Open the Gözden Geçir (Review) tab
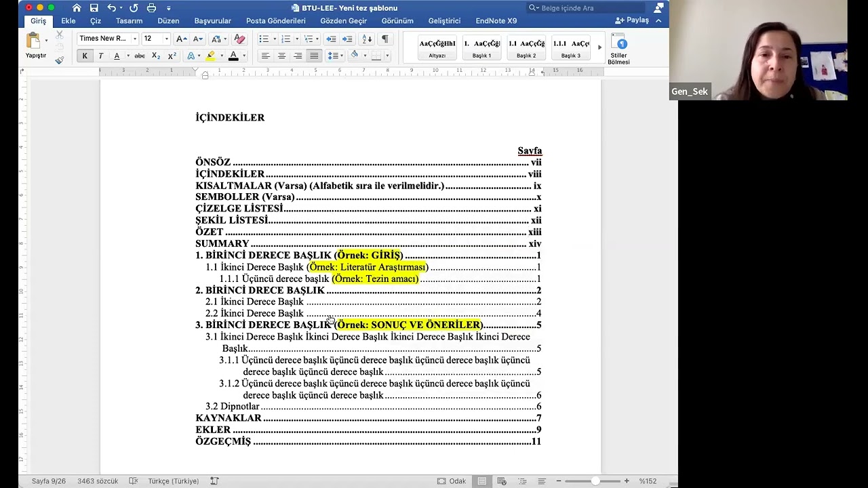868x488 pixels. (343, 21)
